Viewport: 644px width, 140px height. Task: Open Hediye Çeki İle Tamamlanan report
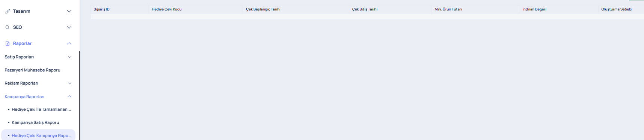(41, 109)
